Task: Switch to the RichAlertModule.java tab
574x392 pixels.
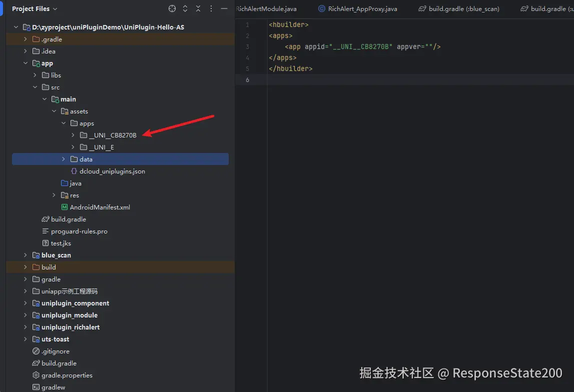Action: (267, 9)
